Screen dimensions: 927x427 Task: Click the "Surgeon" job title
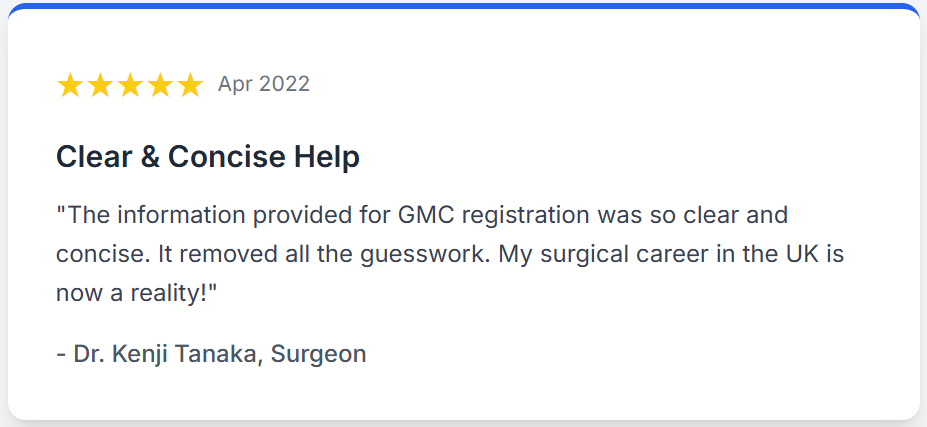[x=319, y=353]
